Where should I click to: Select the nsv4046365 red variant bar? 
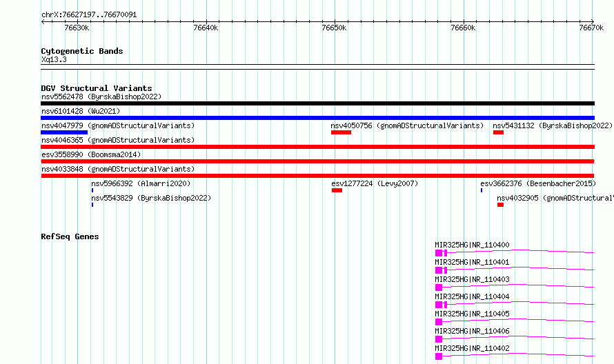[317, 147]
